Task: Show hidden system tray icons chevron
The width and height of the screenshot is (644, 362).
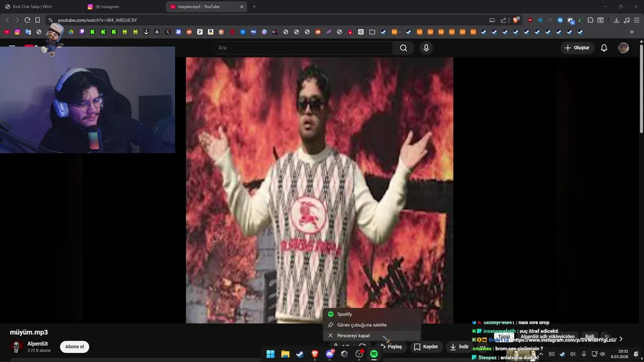Action: (541, 354)
